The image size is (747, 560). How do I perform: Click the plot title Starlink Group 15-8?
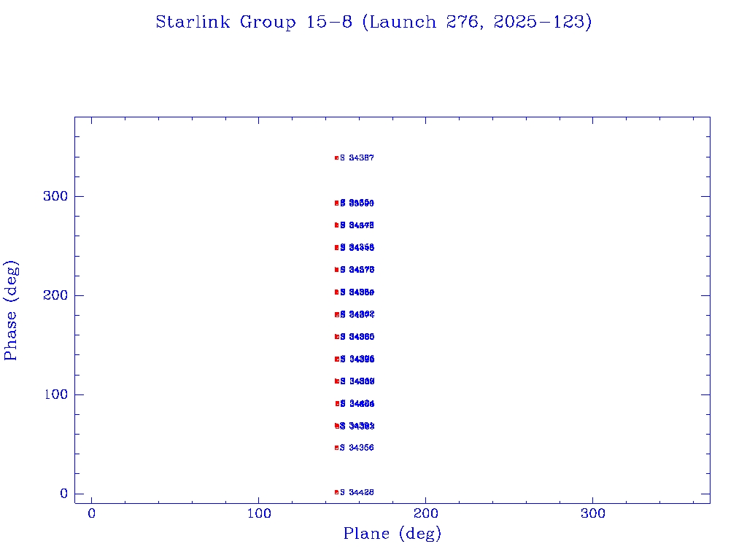[x=373, y=23]
